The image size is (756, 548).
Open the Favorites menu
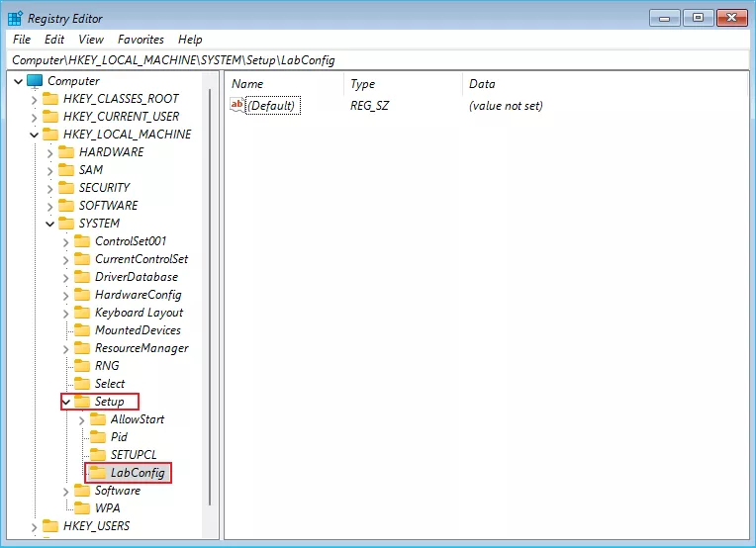[141, 40]
